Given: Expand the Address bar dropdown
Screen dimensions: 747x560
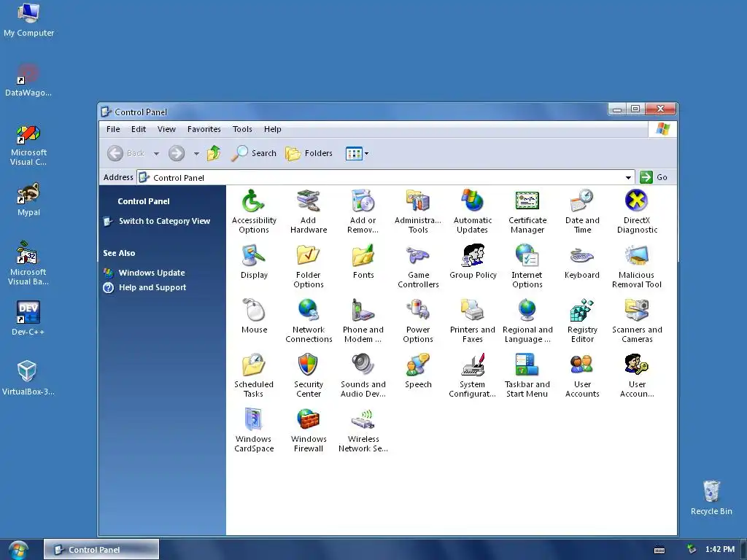Looking at the screenshot, I should point(628,178).
